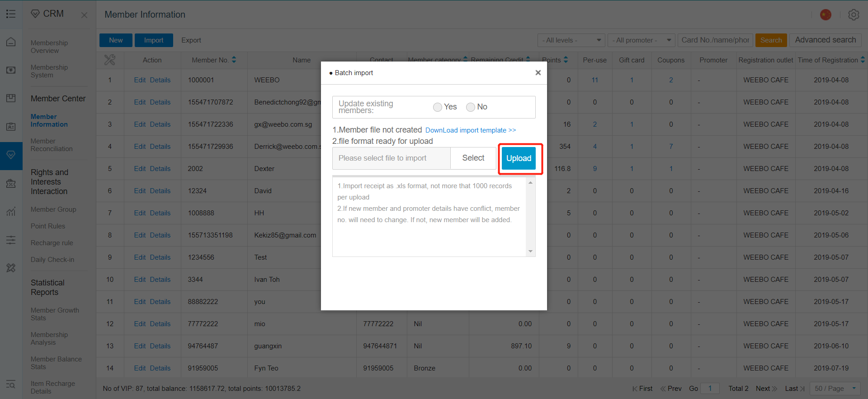This screenshot has height=399, width=868.
Task: View Details of member 3344 Ivan Toh
Action: pyautogui.click(x=160, y=280)
